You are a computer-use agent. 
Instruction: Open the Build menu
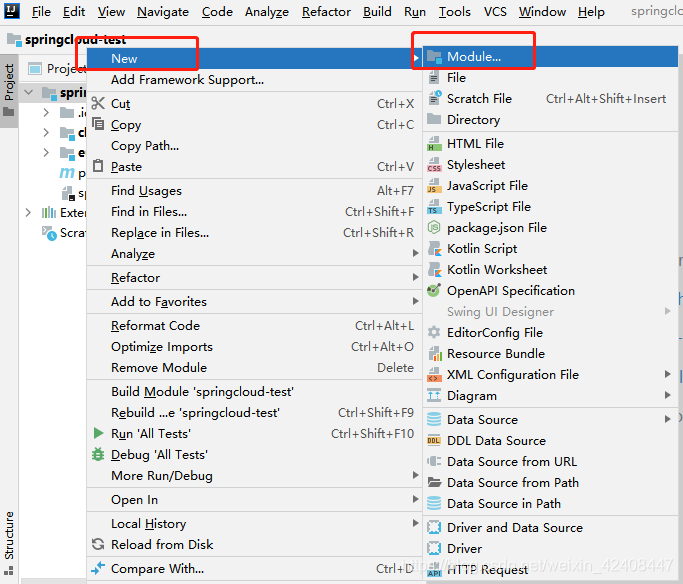coord(377,12)
